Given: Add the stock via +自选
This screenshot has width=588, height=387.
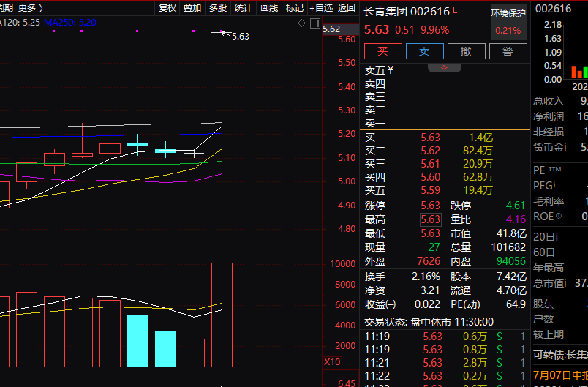Looking at the screenshot, I should click(321, 7).
